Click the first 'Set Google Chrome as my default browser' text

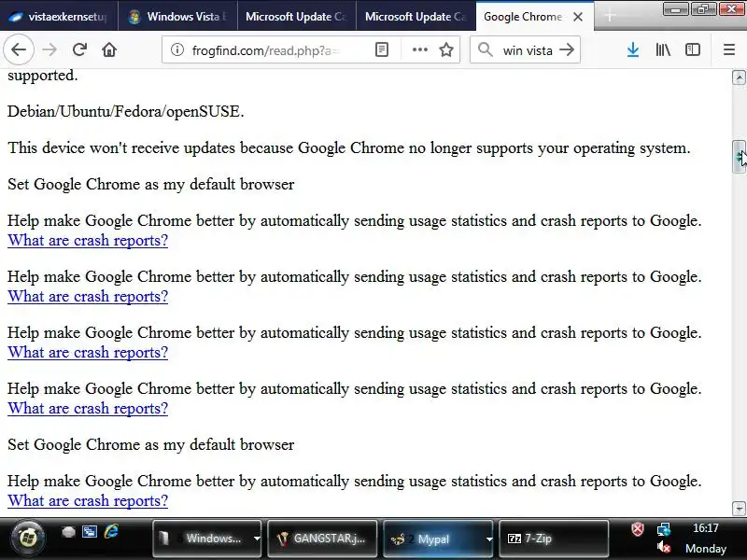(151, 184)
